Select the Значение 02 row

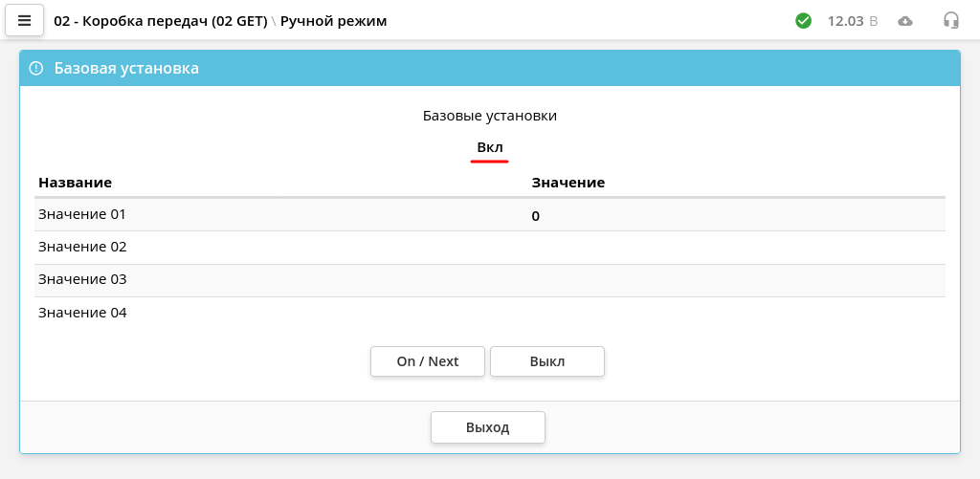490,248
